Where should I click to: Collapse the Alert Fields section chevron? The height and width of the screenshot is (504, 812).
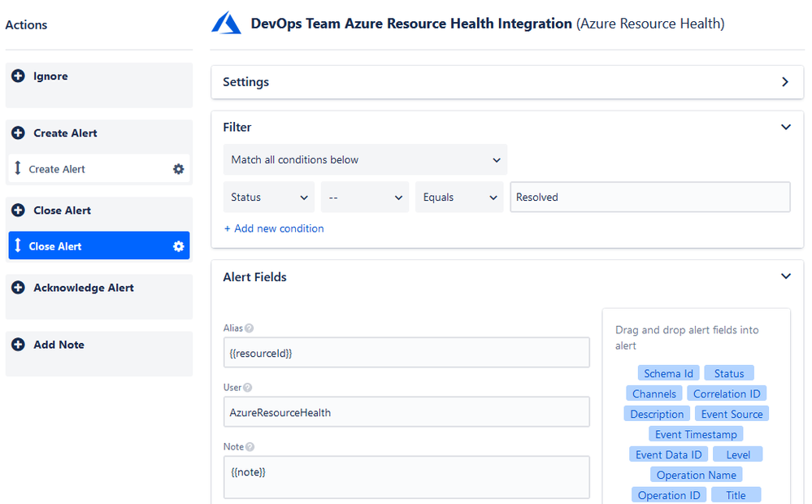[786, 276]
